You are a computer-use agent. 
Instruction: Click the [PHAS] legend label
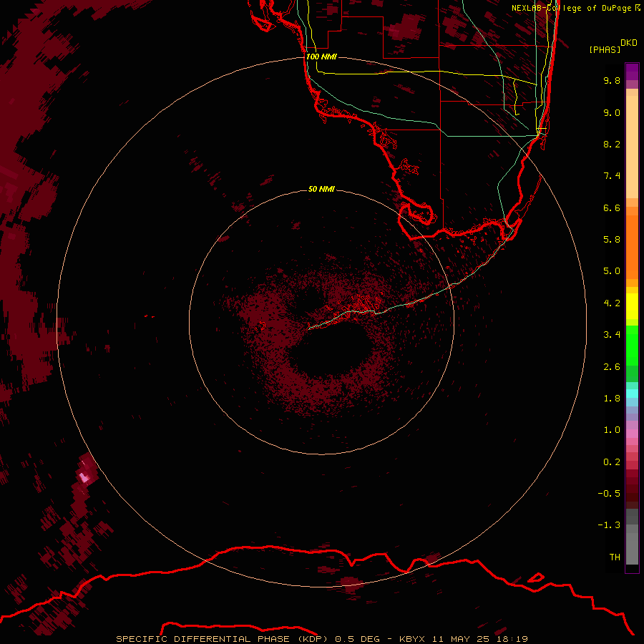[x=605, y=49]
